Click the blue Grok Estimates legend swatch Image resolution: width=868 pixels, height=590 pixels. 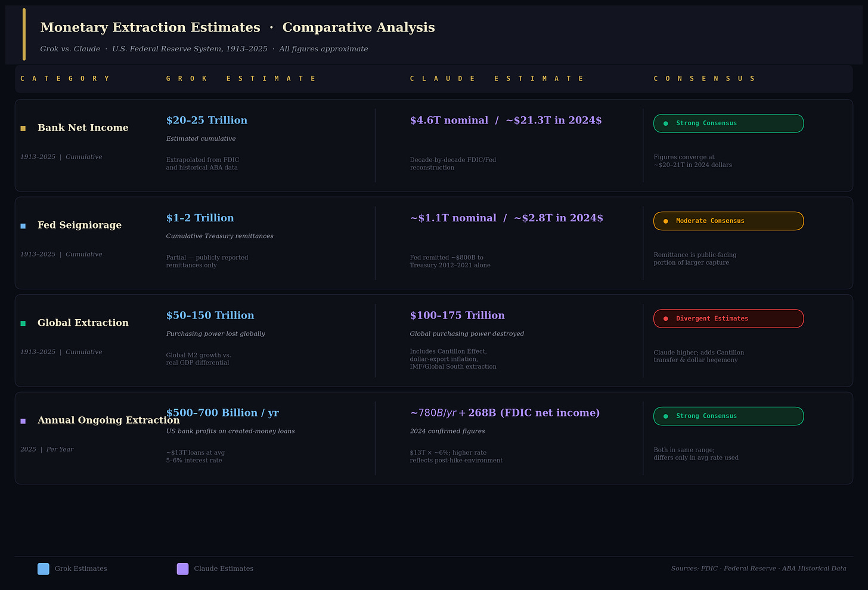tap(44, 569)
